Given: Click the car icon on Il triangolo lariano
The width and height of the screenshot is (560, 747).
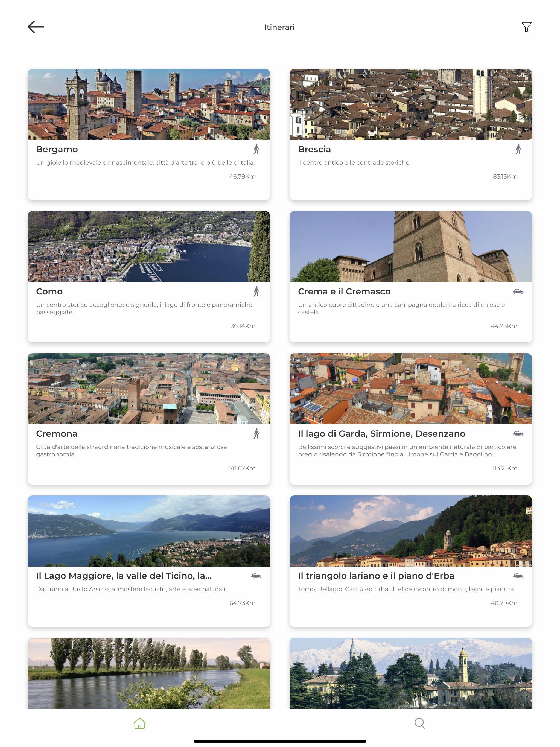Looking at the screenshot, I should point(518,576).
